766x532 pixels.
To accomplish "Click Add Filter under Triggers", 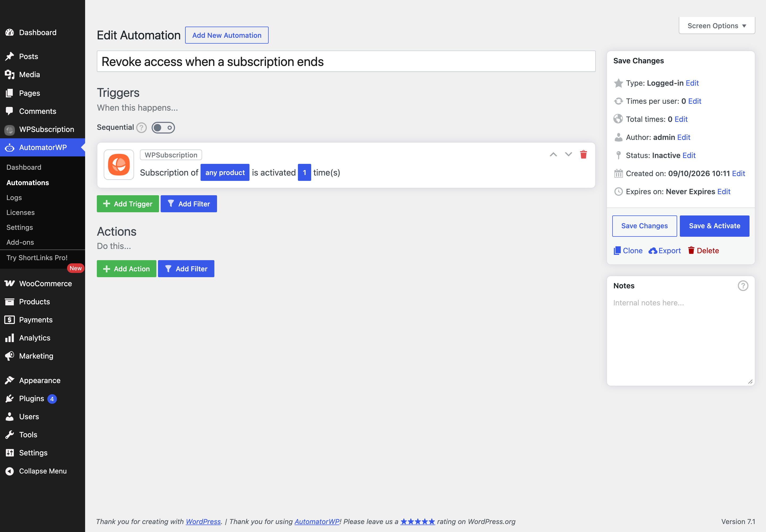I will [189, 204].
